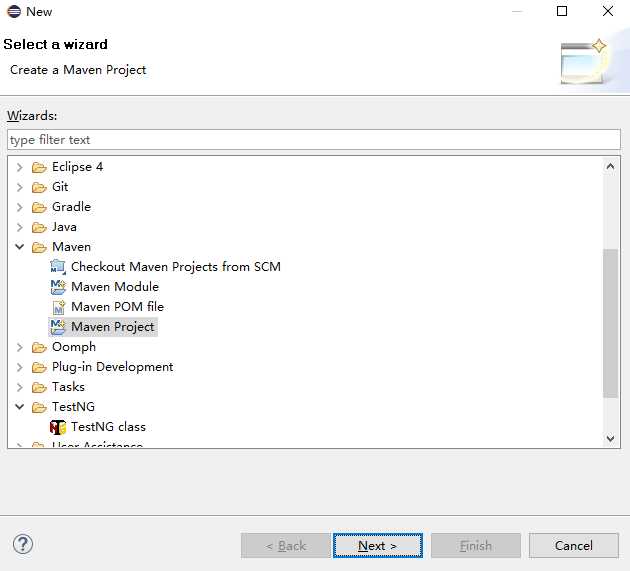Select the Eclipse 4 label
This screenshot has width=630, height=571.
coord(78,167)
